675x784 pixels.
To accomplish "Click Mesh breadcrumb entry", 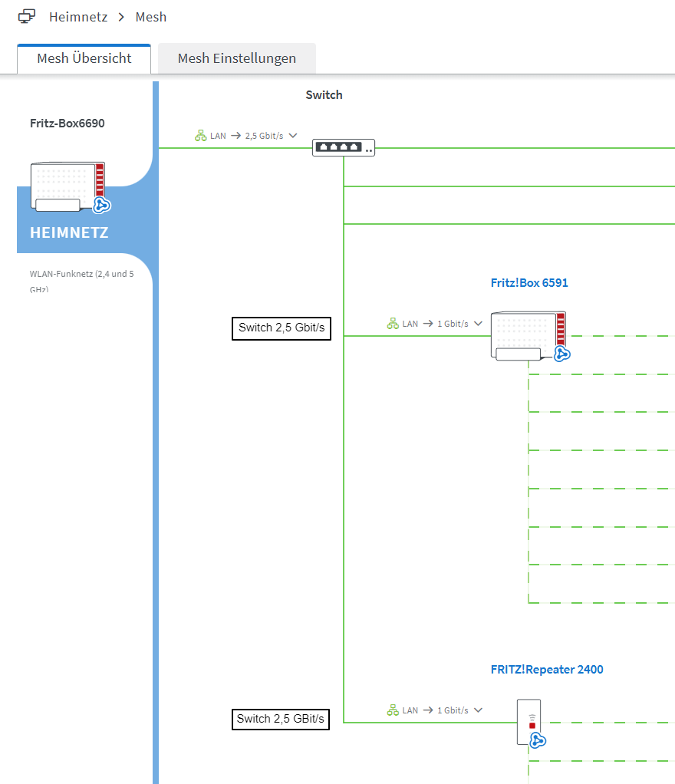I will click(x=150, y=17).
